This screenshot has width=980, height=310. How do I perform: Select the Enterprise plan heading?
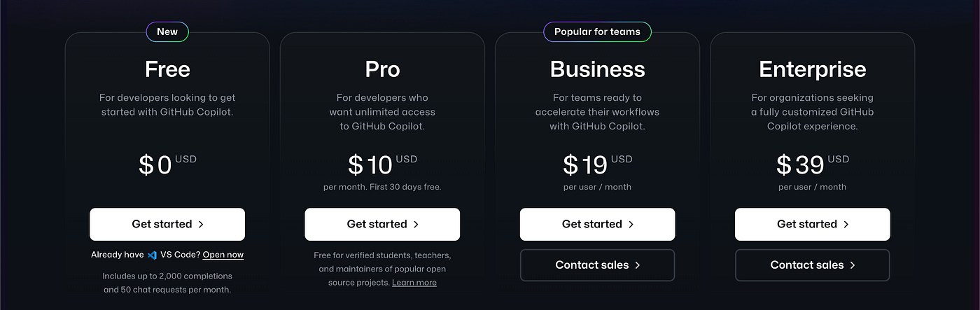pos(812,69)
